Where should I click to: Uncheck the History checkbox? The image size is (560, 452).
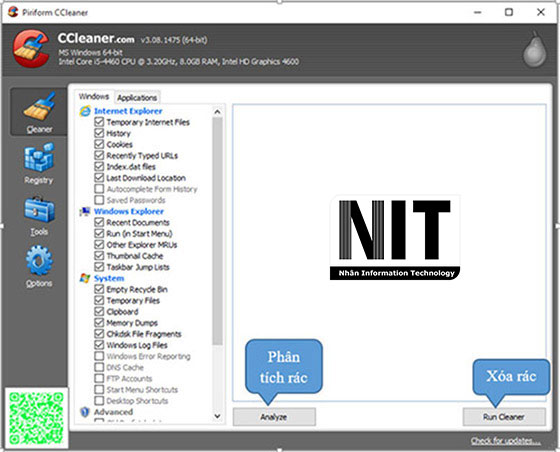coord(99,133)
